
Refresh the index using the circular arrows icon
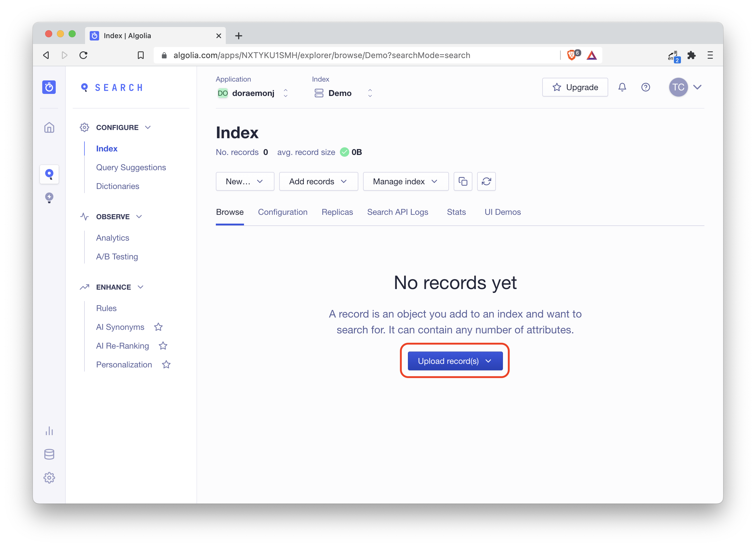click(x=486, y=181)
